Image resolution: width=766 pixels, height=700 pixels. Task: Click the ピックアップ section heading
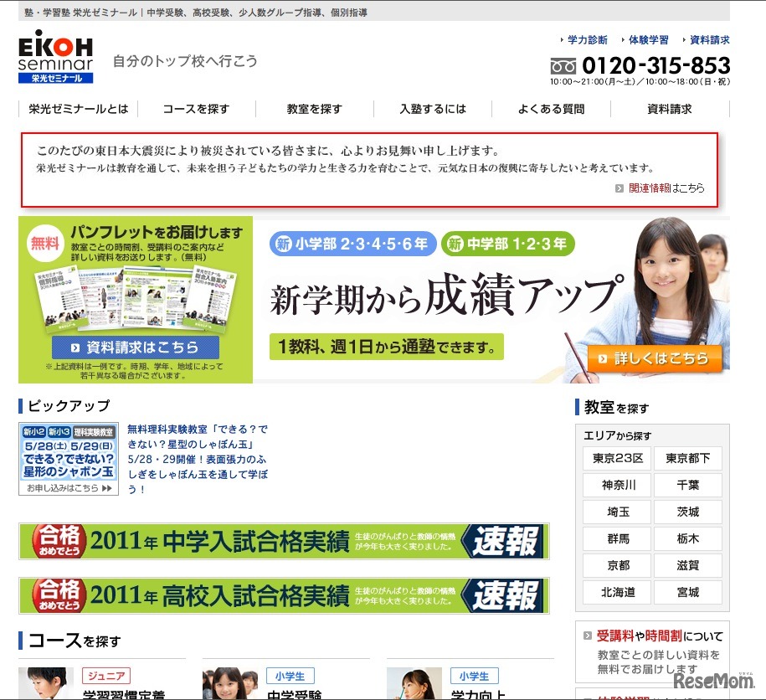(69, 406)
